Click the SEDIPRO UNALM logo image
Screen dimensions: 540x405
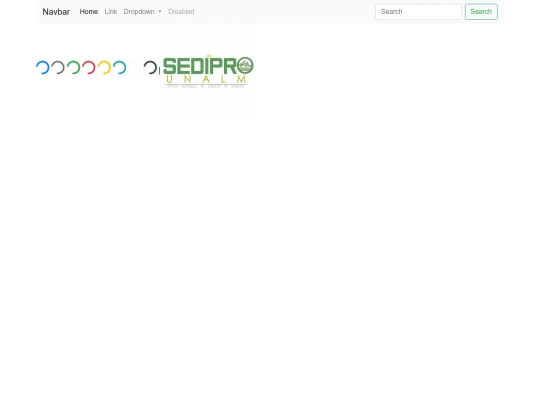tap(208, 71)
